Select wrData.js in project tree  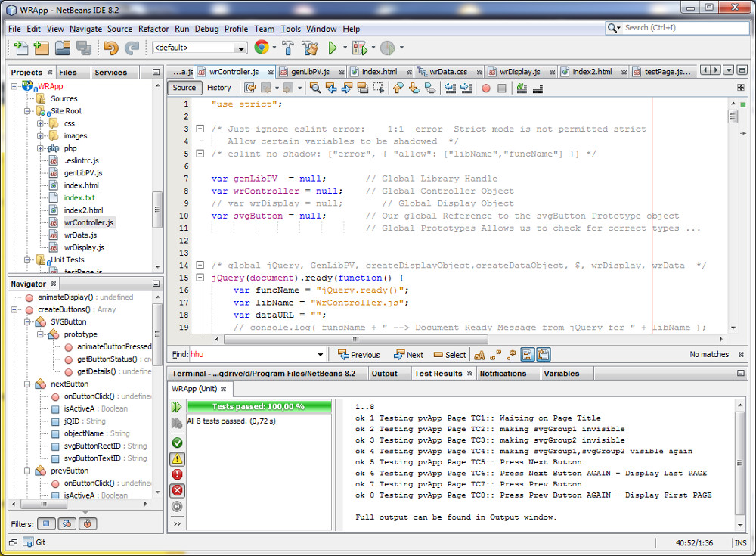click(x=80, y=235)
